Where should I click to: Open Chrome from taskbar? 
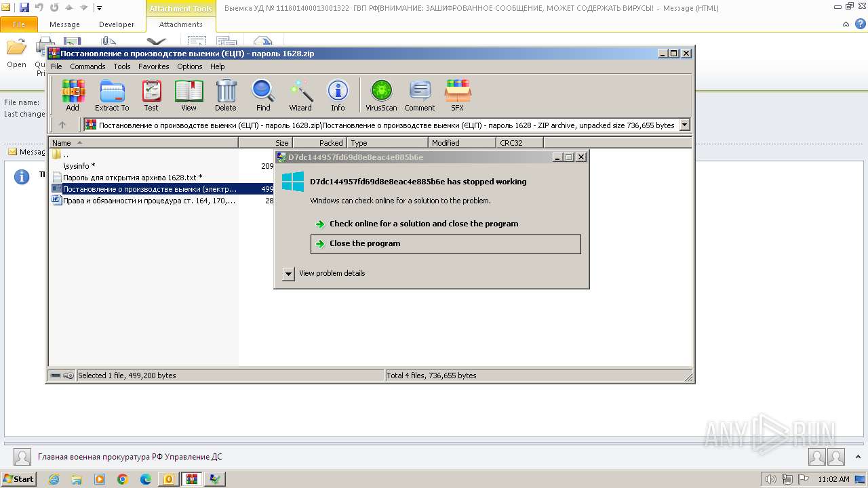[x=123, y=479]
